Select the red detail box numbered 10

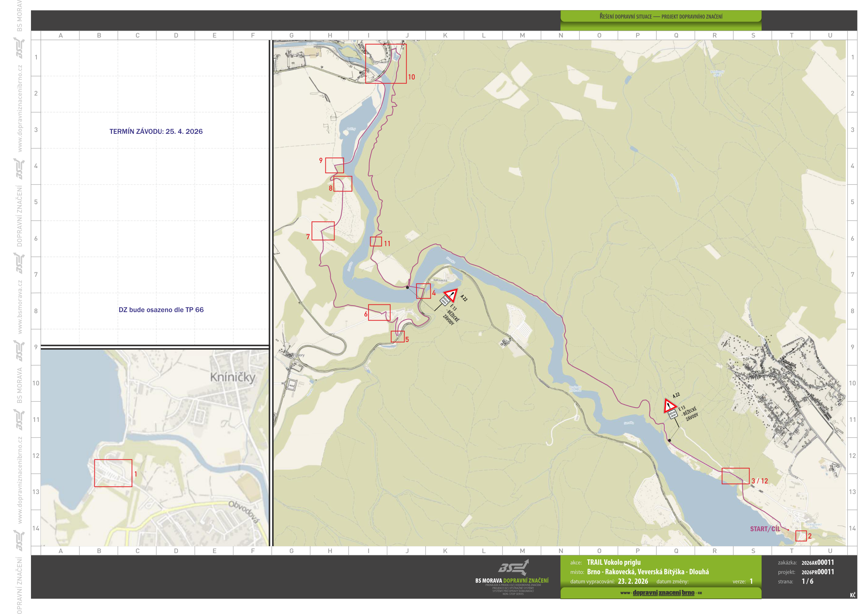click(x=386, y=63)
